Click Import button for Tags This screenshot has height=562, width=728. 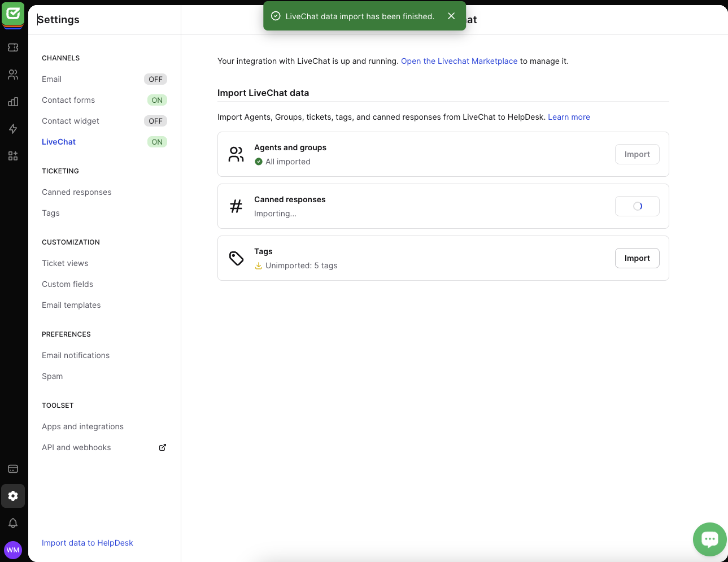pyautogui.click(x=637, y=258)
